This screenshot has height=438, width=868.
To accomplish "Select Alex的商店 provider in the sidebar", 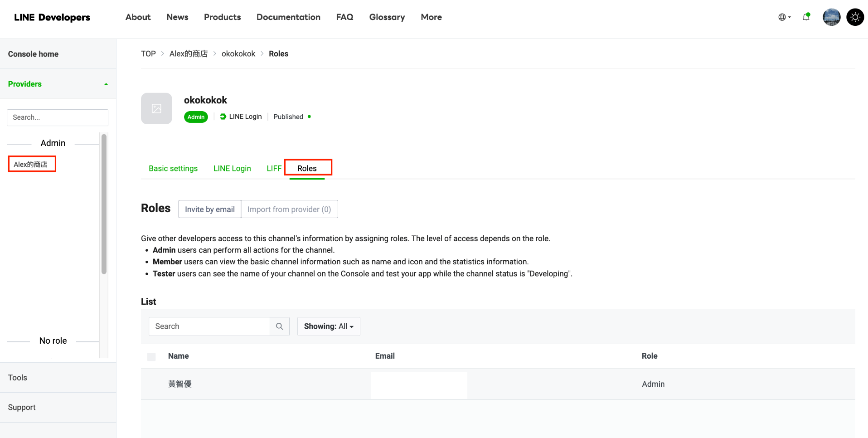I will pyautogui.click(x=30, y=164).
